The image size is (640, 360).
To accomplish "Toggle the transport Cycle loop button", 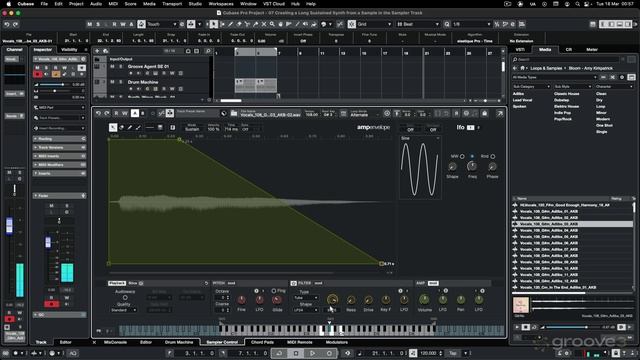I will [x=279, y=353].
